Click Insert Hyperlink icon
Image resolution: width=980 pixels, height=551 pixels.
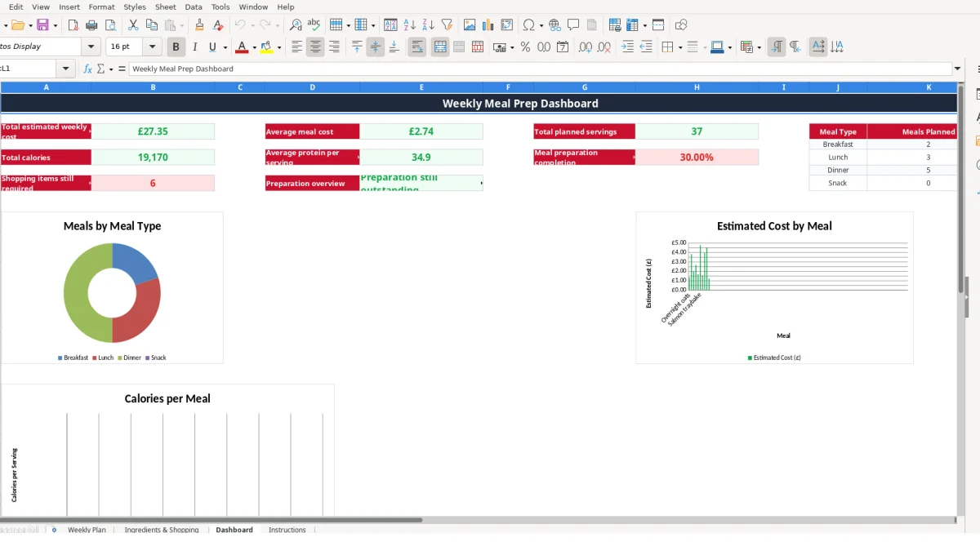(555, 25)
